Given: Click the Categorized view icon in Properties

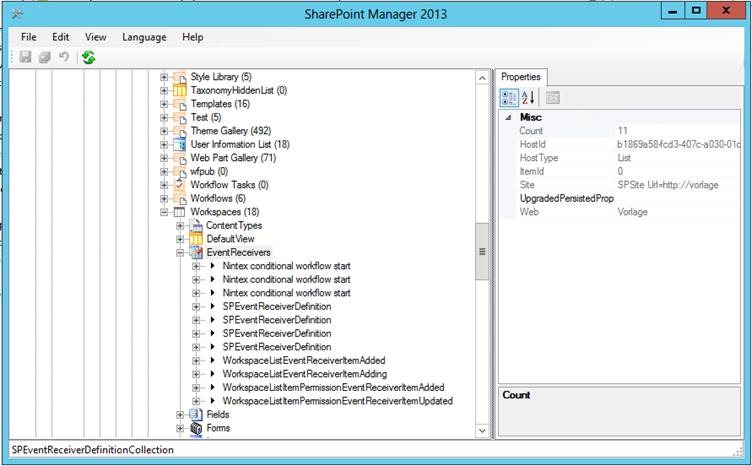Looking at the screenshot, I should pyautogui.click(x=509, y=97).
